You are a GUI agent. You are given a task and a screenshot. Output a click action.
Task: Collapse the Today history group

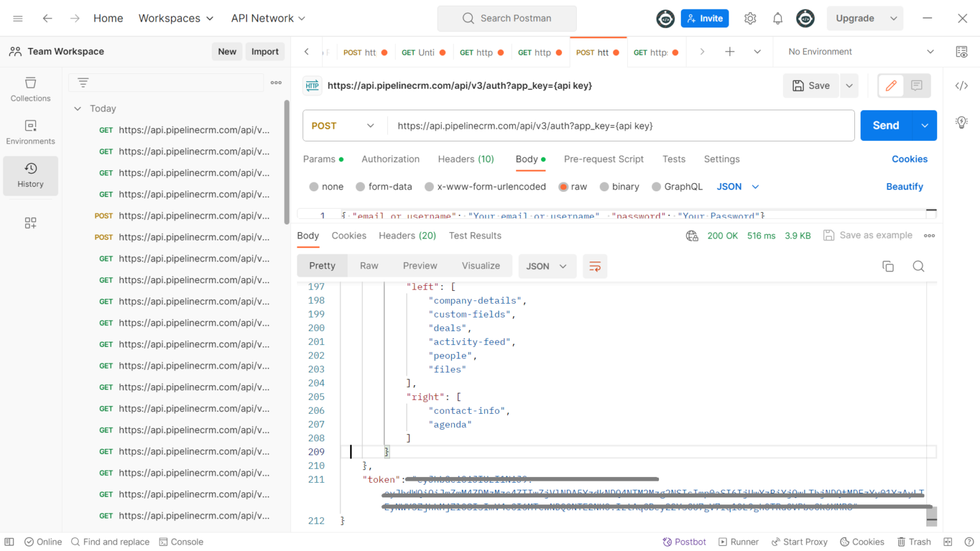(x=77, y=108)
